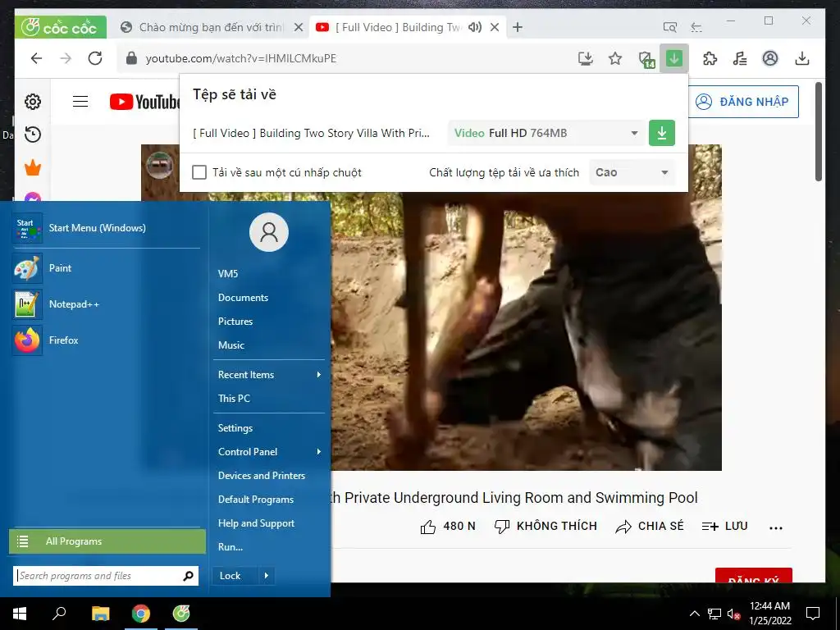This screenshot has height=630, width=840.
Task: Click the speaker icon on the YouTube tab
Action: point(475,27)
